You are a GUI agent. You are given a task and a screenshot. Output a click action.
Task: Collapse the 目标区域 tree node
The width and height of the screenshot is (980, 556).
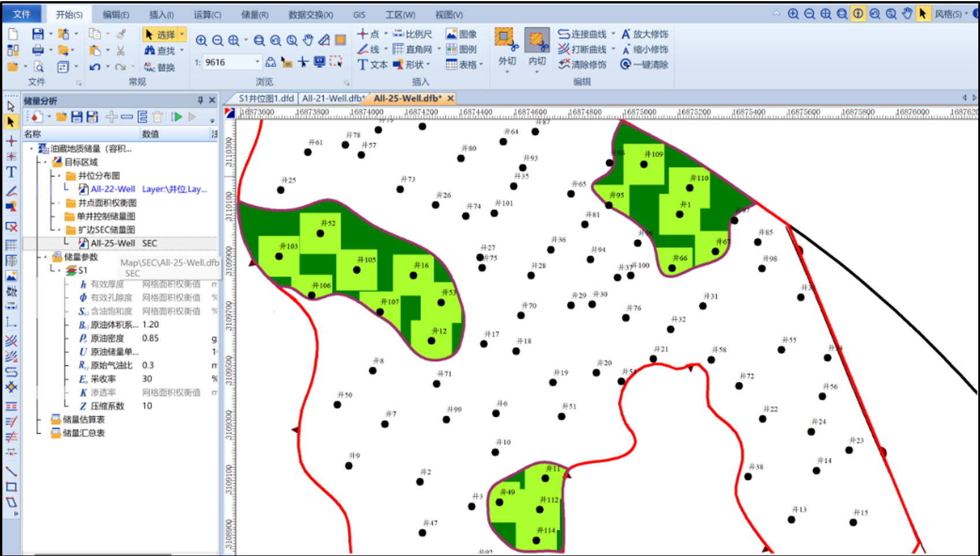tap(46, 162)
